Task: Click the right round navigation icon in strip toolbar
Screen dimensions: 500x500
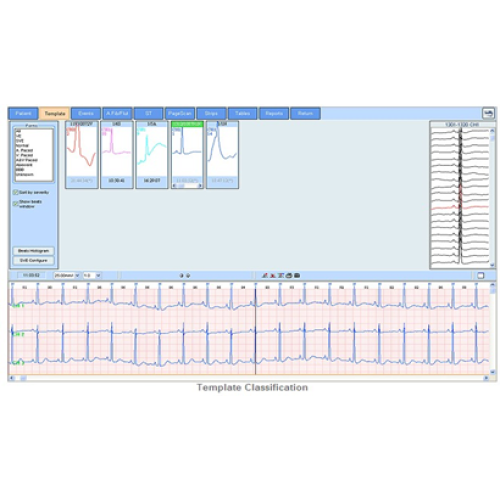Action: 188,275
